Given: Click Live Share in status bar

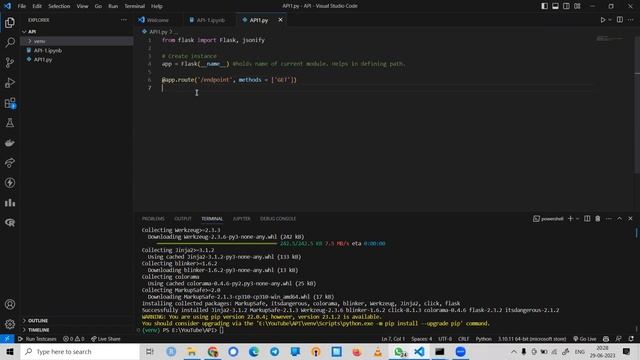Looking at the screenshot, I should 105,339.
